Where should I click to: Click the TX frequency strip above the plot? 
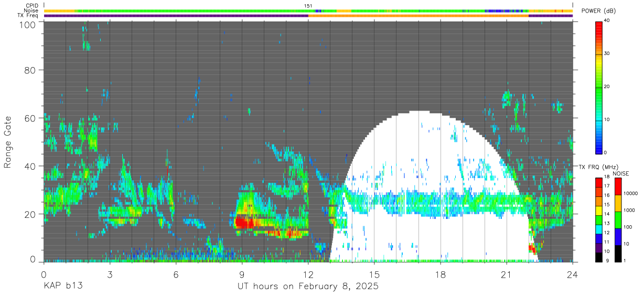pos(308,16)
